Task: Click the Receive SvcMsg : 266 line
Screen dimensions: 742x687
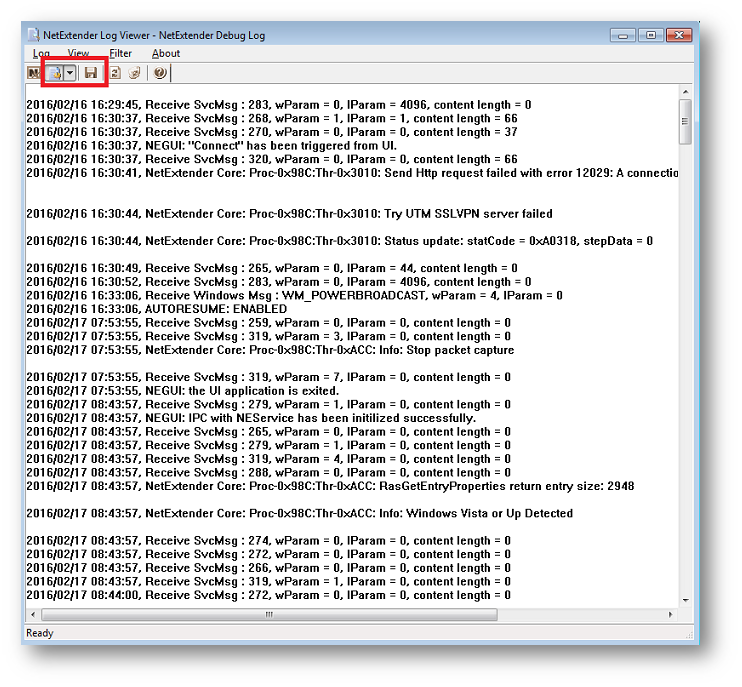Action: pos(268,568)
